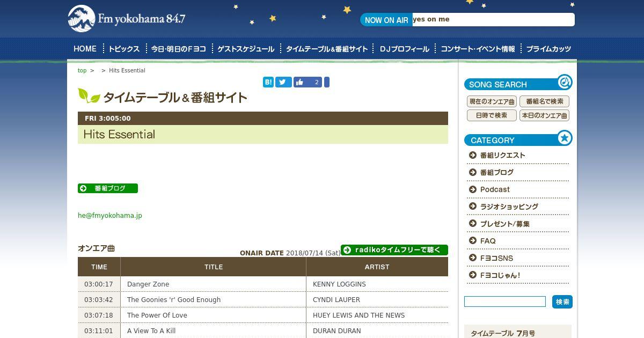Click arrow icon beside sidebar 番組ブログ
This screenshot has height=338, width=644.
coord(473,172)
